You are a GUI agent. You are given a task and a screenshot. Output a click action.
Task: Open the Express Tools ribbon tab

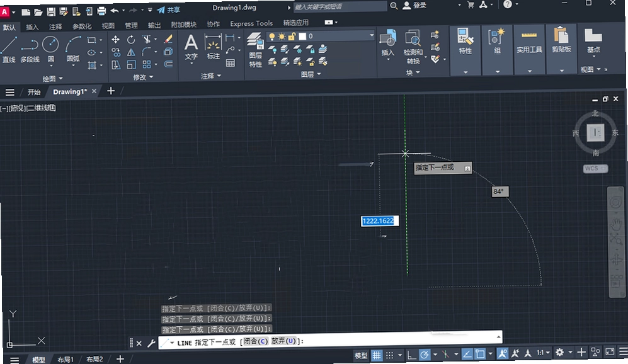(x=251, y=24)
